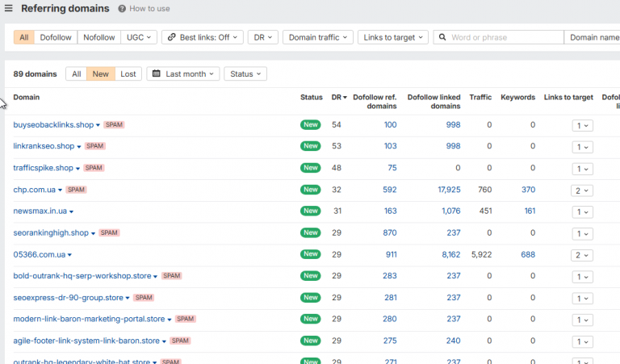Select the Dofollow filter toggle
Viewport: 620px width, 364px height.
point(56,37)
